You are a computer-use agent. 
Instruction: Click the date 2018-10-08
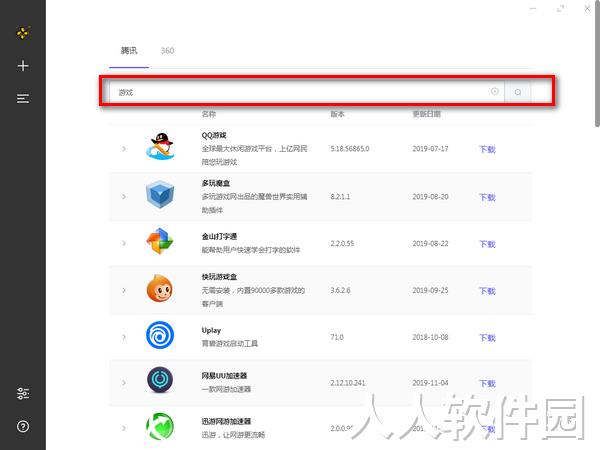(430, 337)
